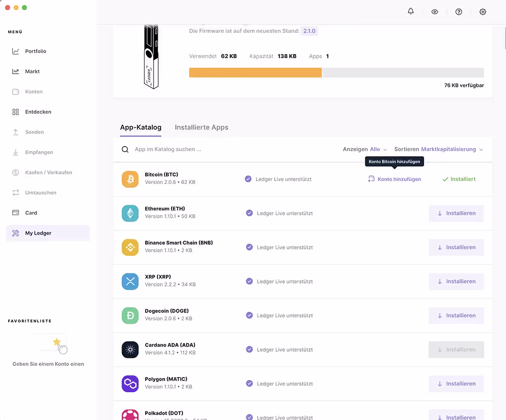Click the Cardano ADA (ADA) app name

(170, 345)
